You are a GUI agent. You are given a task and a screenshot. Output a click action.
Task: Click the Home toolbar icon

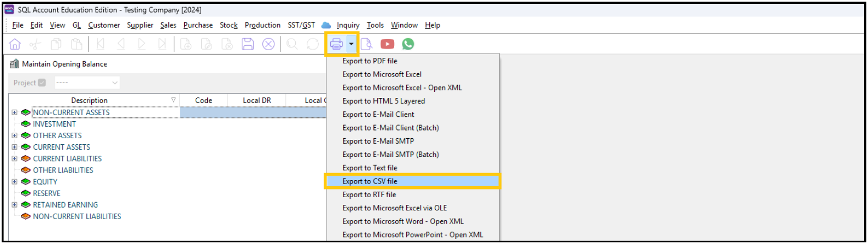click(15, 44)
